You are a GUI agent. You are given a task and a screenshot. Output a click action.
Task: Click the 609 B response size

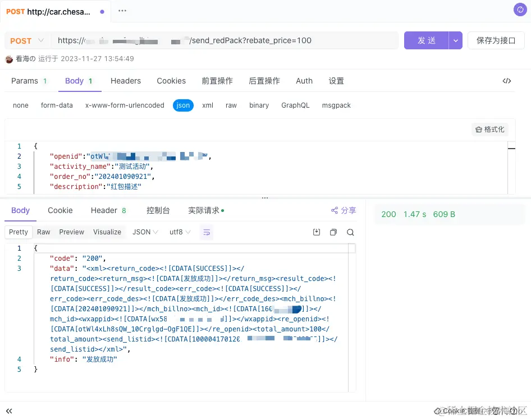tap(444, 214)
